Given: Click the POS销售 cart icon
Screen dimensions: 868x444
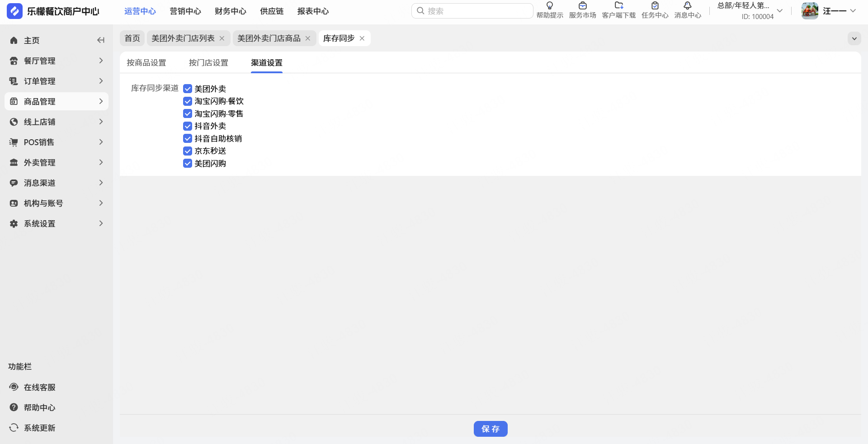Looking at the screenshot, I should (14, 142).
